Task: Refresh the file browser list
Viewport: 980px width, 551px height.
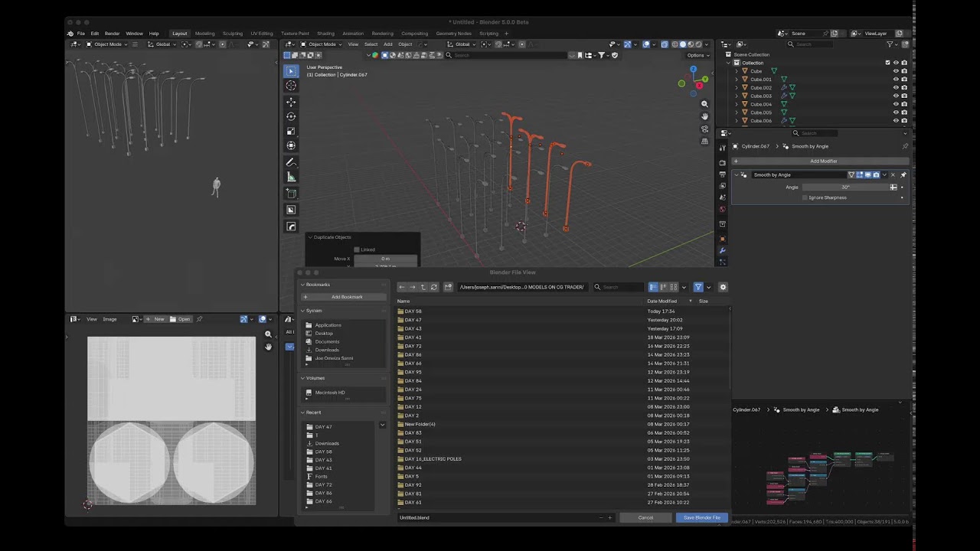Action: [x=434, y=287]
